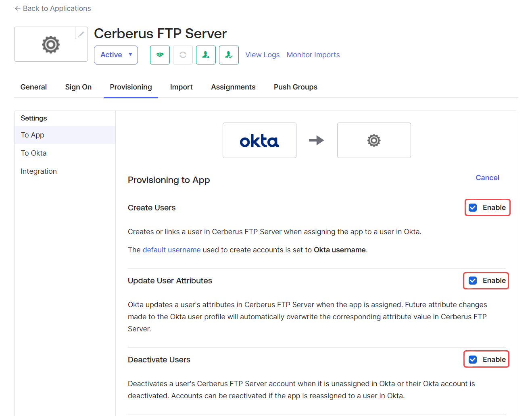Open View Logs link
532x416 pixels.
(263, 55)
